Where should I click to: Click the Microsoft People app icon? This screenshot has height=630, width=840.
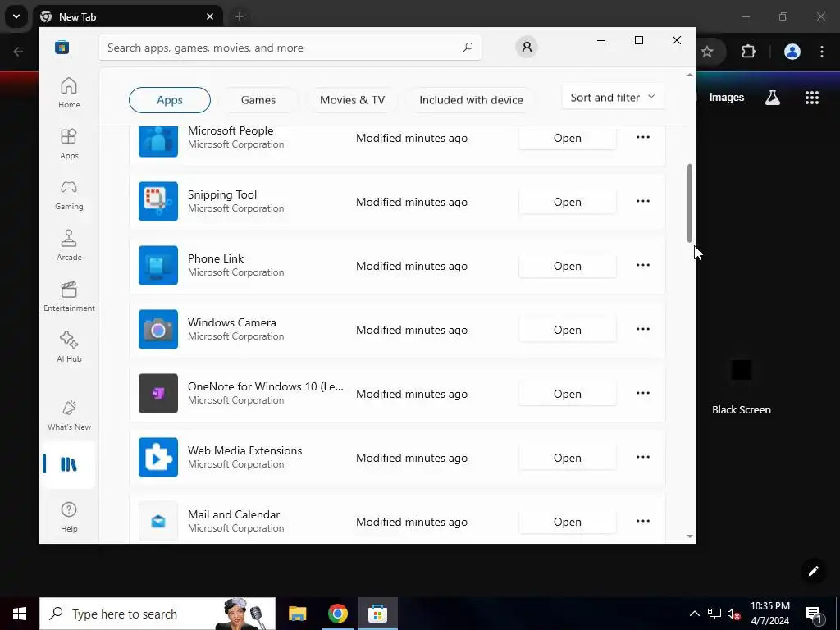tap(158, 141)
